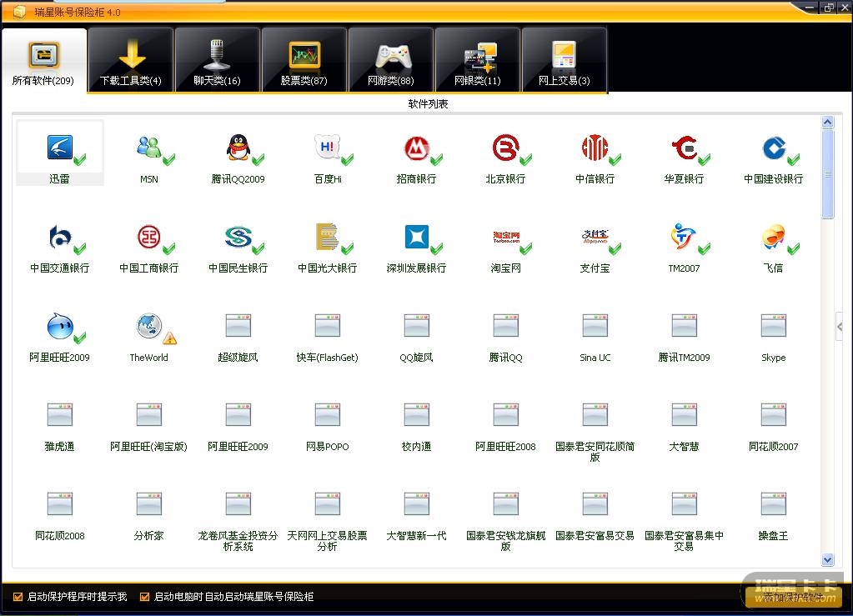Click the 添加保护软件 button
This screenshot has height=616, width=853.
(x=793, y=597)
